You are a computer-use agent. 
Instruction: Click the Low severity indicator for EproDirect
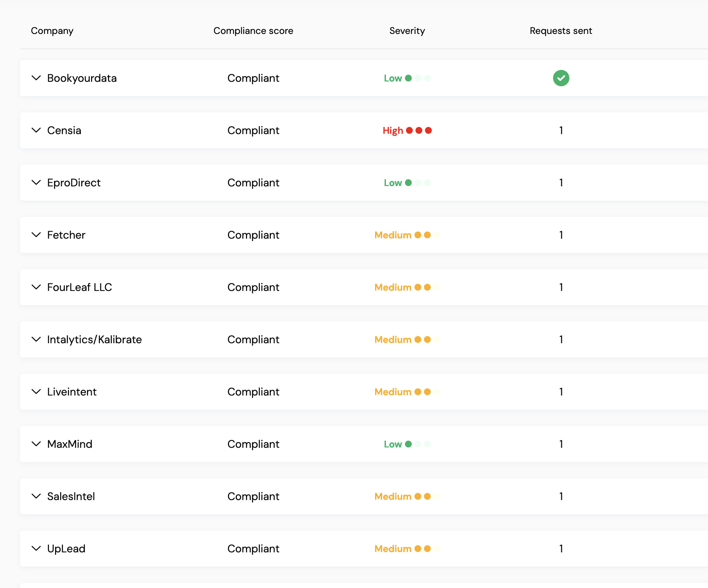pos(407,183)
